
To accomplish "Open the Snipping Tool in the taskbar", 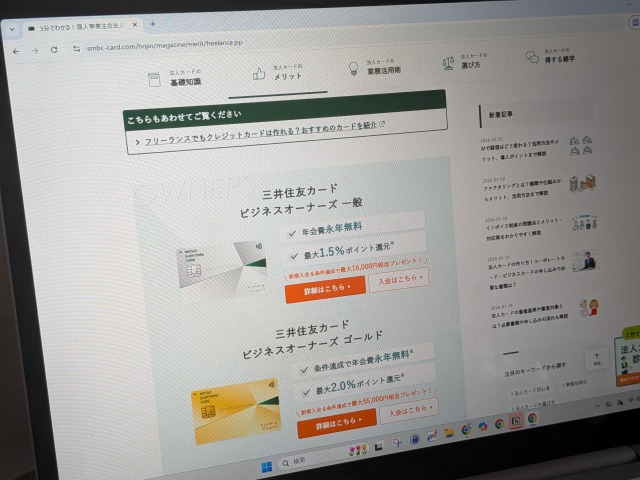I will [x=397, y=442].
